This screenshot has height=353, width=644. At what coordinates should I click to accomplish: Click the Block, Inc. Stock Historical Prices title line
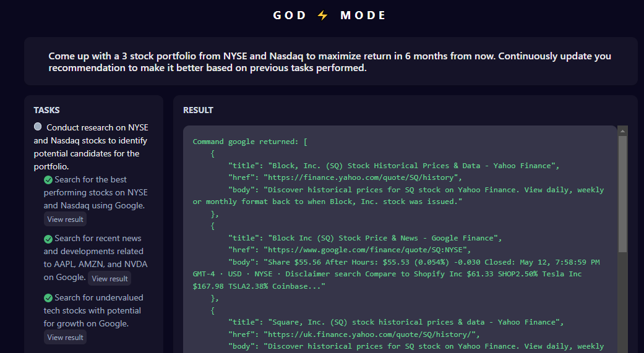[x=394, y=166]
